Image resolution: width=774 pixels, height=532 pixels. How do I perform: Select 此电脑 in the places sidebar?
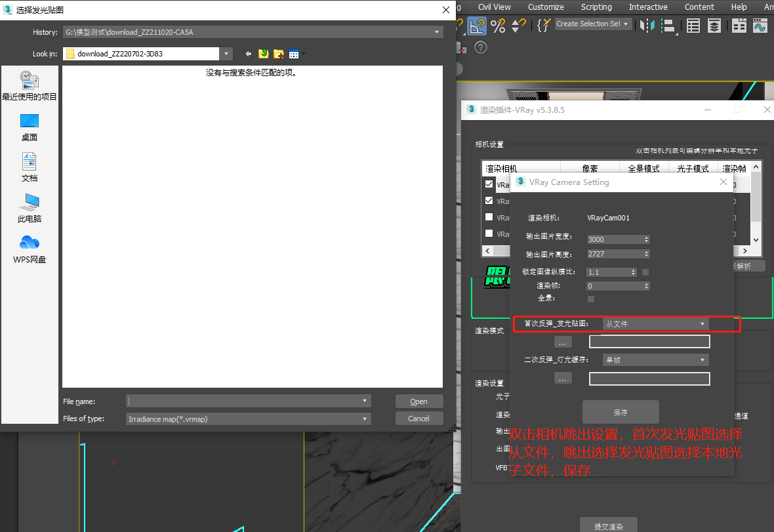pos(30,208)
